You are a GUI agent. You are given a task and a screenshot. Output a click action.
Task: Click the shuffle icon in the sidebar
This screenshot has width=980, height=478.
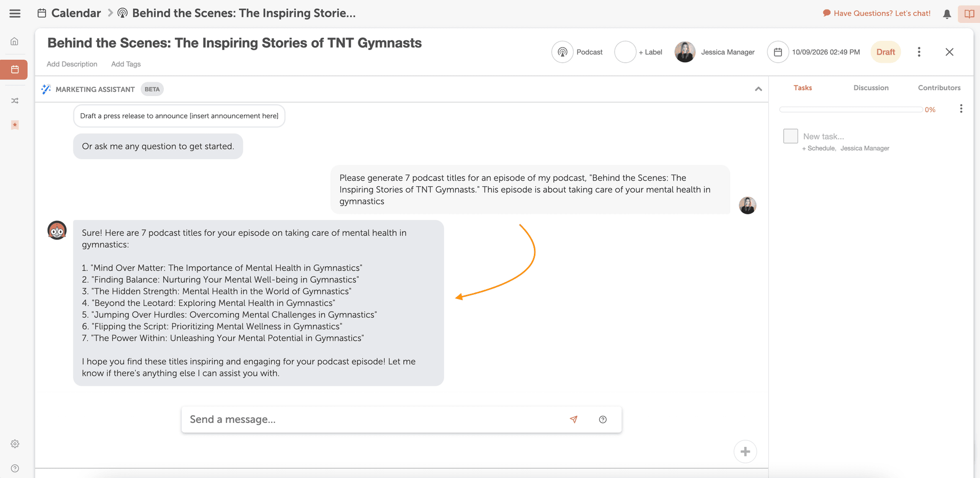14,100
